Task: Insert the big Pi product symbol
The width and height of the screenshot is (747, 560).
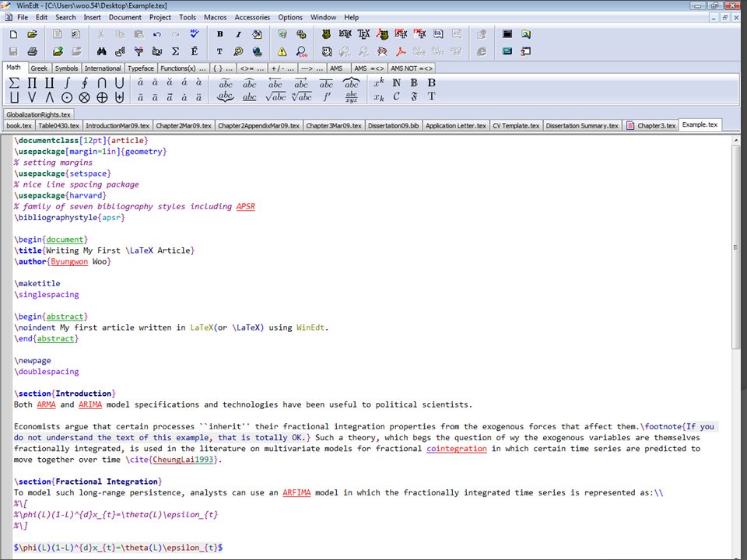Action: click(x=32, y=83)
